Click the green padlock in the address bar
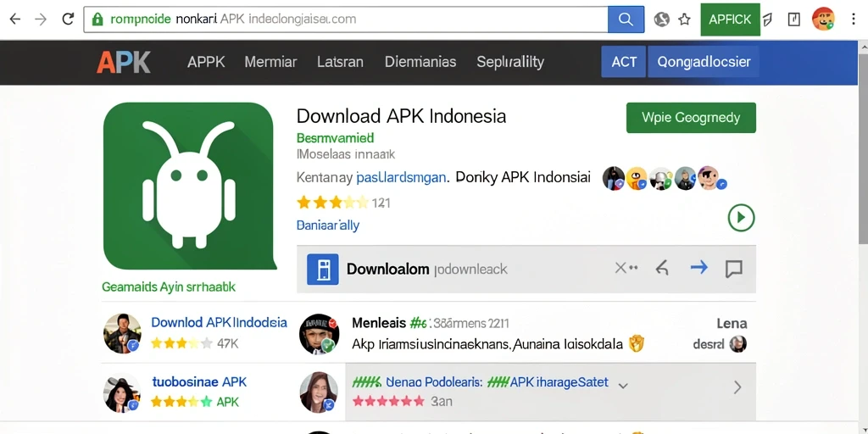 (97, 19)
